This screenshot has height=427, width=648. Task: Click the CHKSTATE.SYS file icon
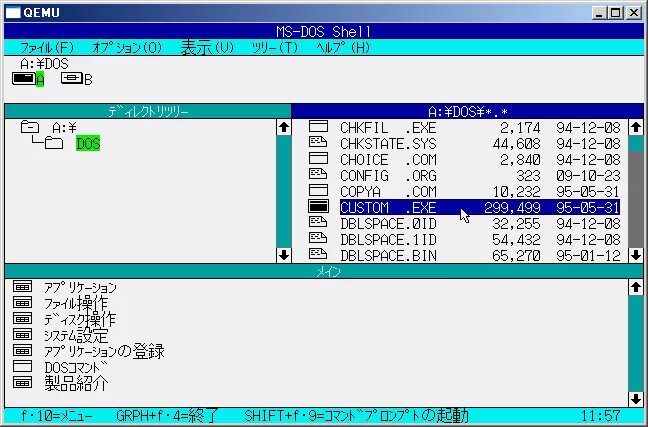[x=318, y=142]
